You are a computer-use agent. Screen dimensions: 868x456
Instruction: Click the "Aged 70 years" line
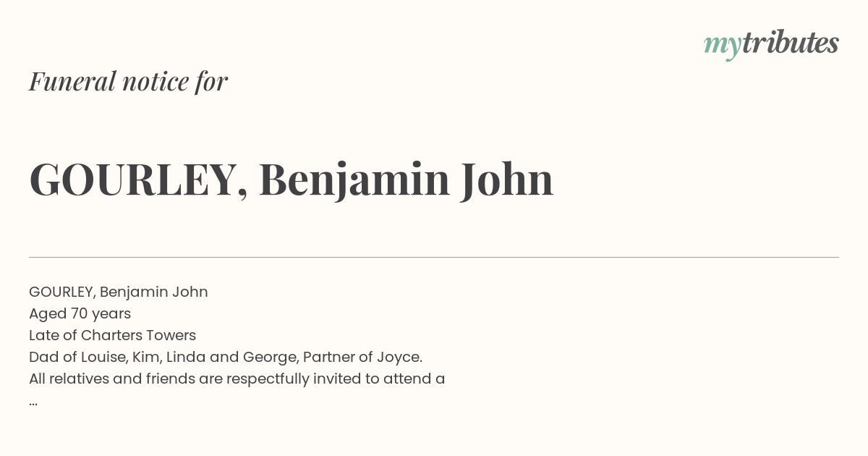(80, 314)
